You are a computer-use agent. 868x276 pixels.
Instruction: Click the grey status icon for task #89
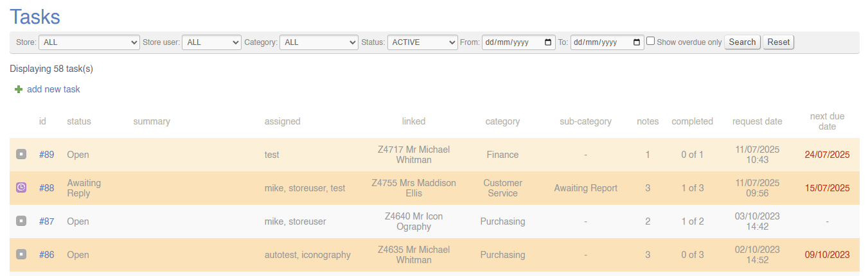point(21,155)
